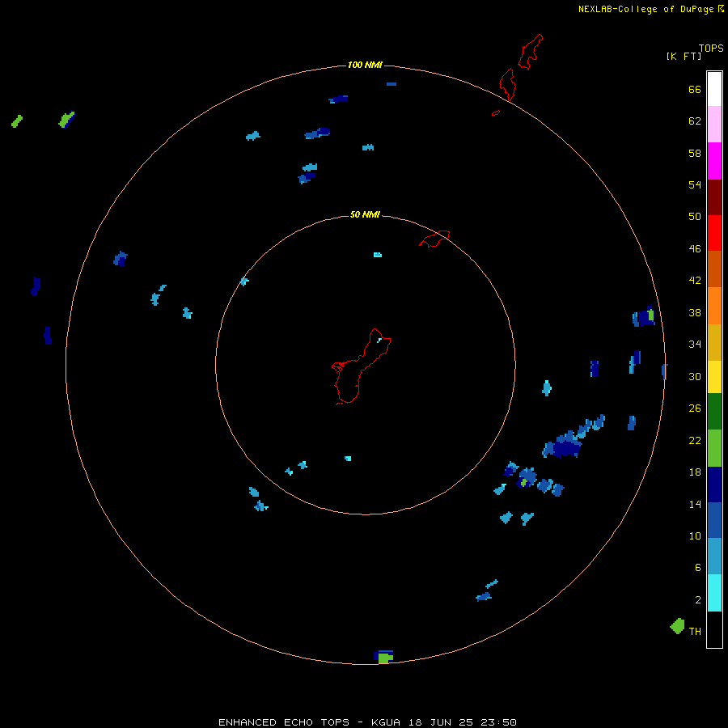Image resolution: width=728 pixels, height=728 pixels.
Task: Click the [K FT] units label
Action: [684, 56]
